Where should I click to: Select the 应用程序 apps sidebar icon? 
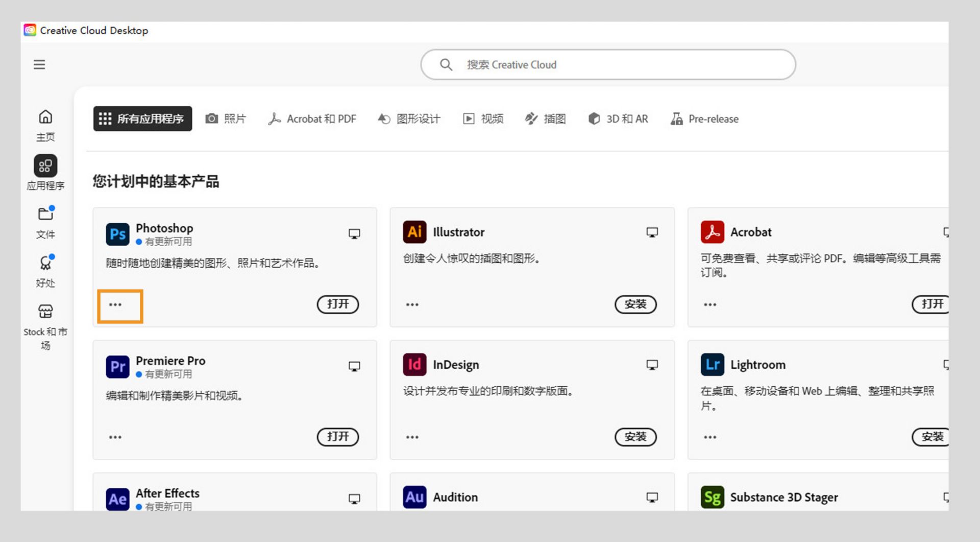click(x=45, y=166)
